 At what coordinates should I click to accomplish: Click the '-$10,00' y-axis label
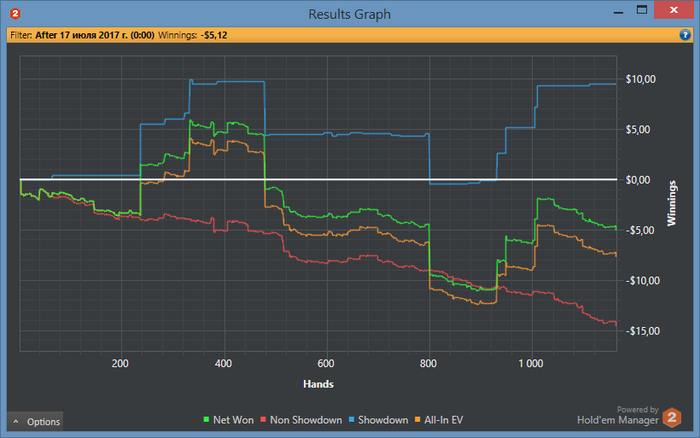(x=642, y=281)
